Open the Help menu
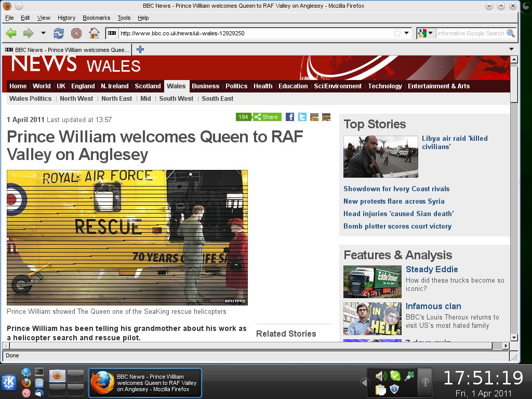The width and height of the screenshot is (532, 399). 143,18
